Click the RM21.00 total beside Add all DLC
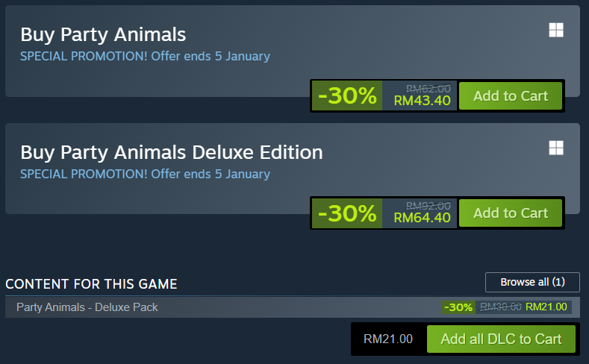 387,339
